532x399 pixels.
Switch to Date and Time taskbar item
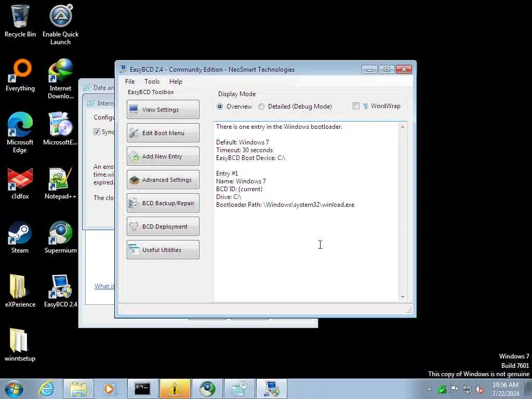pyautogui.click(x=239, y=389)
